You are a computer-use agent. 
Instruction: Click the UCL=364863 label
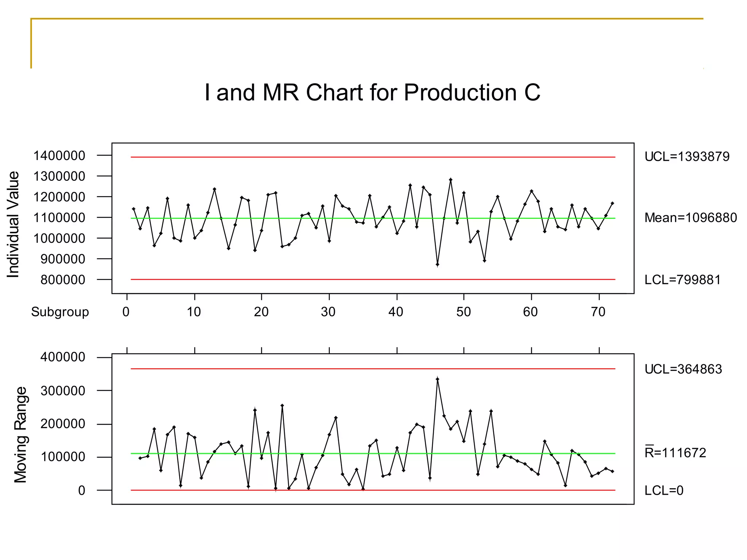click(683, 369)
